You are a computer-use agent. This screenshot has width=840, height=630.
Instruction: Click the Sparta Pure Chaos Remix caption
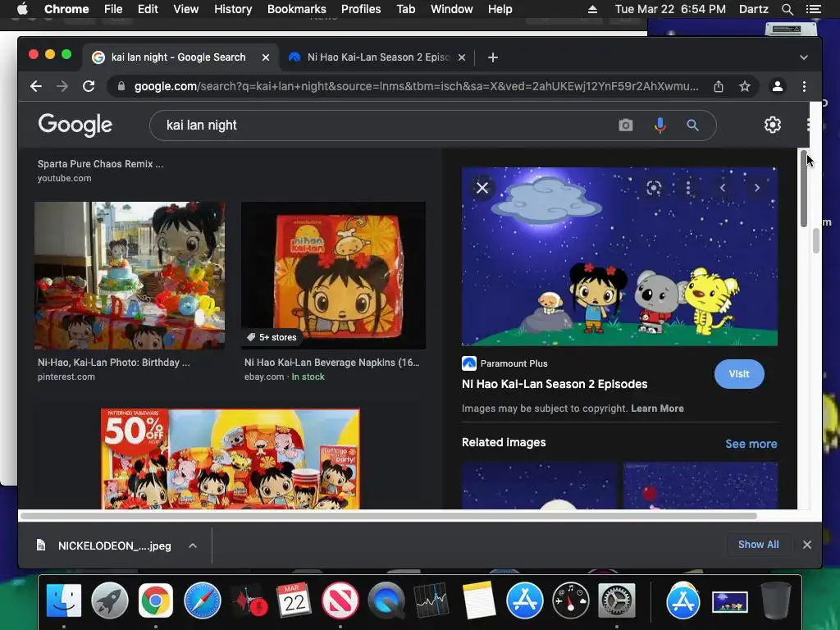pos(100,164)
